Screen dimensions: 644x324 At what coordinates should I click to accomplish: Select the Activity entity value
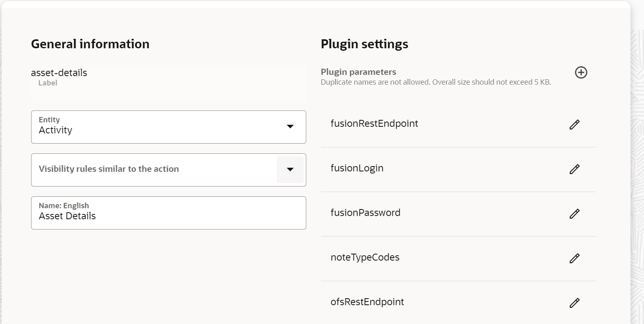tap(55, 130)
